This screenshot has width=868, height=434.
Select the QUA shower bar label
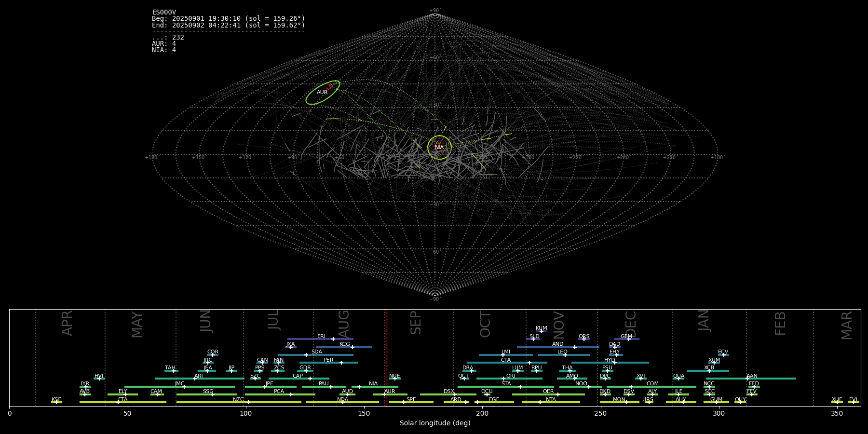(x=678, y=376)
